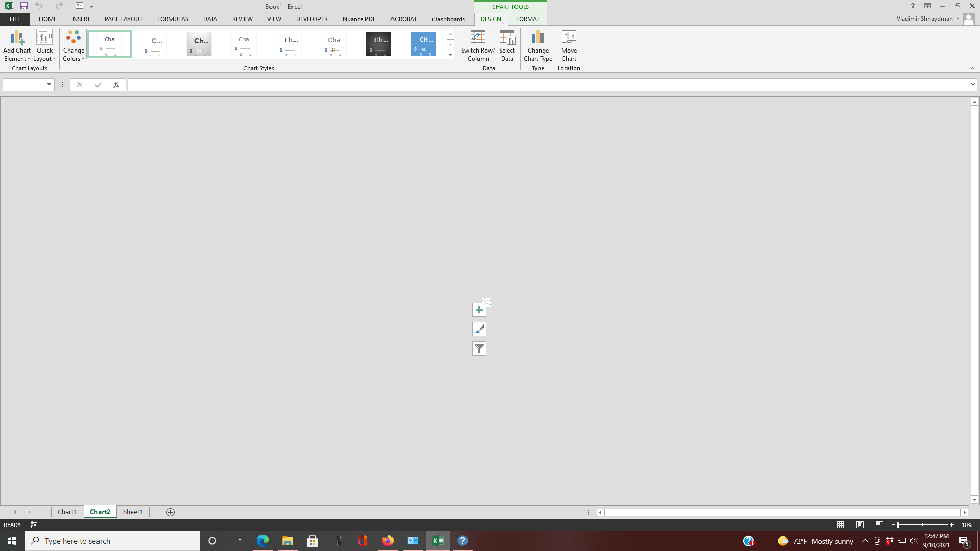Open the Chart Elements plus button beside the chart
This screenshot has width=980, height=551.
pyautogui.click(x=479, y=309)
